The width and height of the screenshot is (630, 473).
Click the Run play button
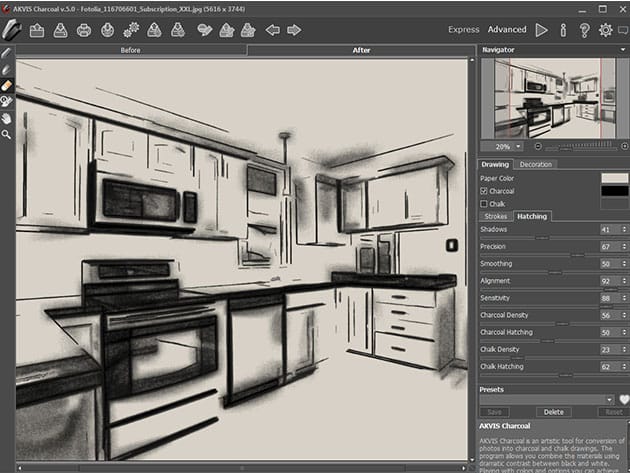pos(542,30)
